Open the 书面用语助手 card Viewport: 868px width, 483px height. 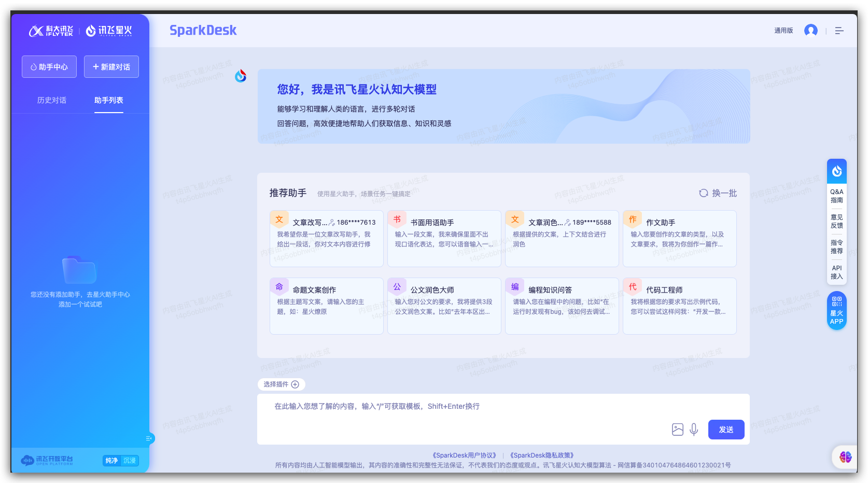444,239
